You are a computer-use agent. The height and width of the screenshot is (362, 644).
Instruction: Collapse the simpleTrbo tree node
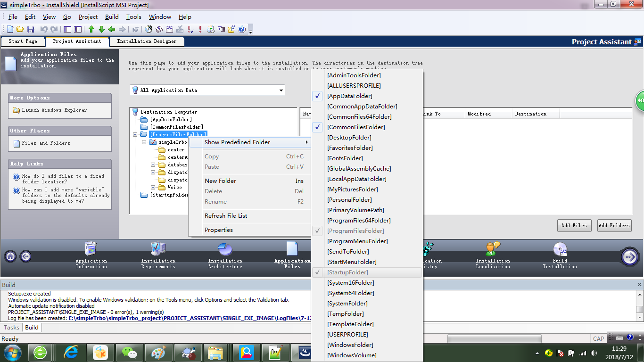145,142
